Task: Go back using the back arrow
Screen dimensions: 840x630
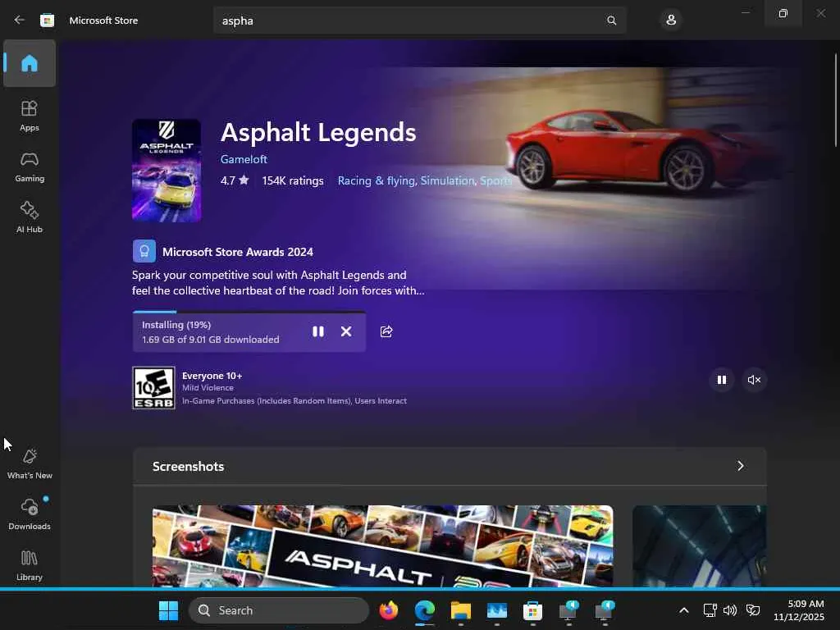Action: (20, 21)
